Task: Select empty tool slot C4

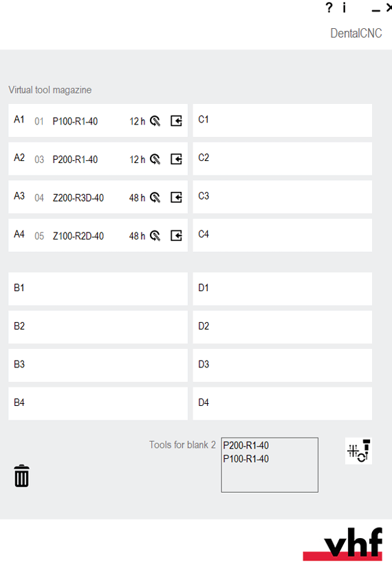Action: click(x=283, y=235)
